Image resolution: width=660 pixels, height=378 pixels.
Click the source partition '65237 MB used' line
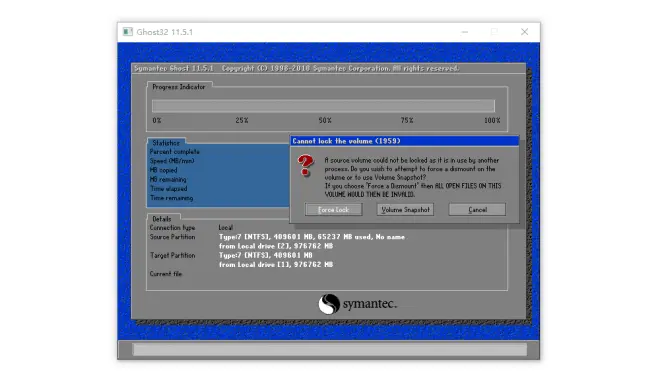(311, 237)
